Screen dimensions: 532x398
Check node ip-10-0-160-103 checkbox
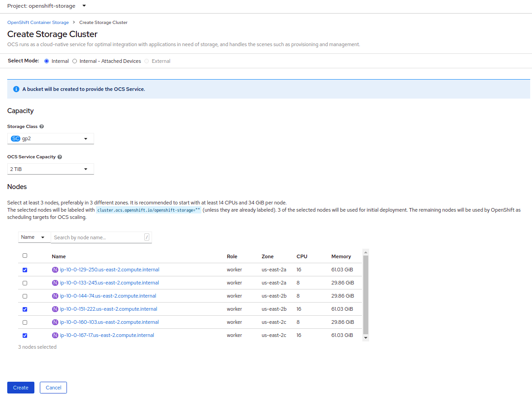[x=25, y=322]
